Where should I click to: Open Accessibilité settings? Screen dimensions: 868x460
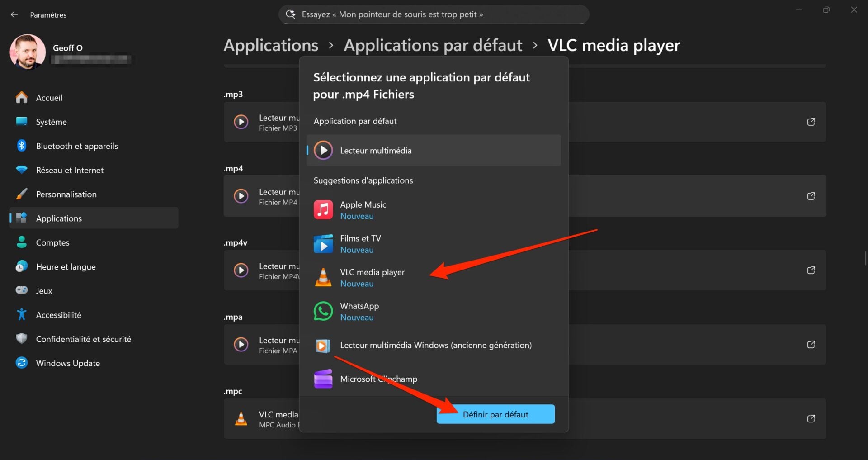94,315
